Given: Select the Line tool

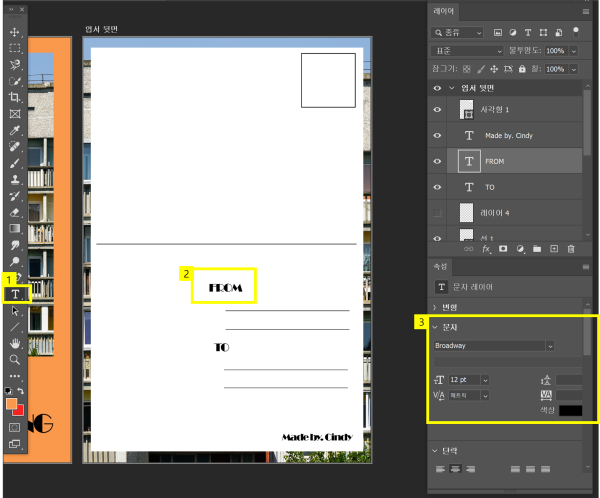Looking at the screenshot, I should click(x=15, y=327).
